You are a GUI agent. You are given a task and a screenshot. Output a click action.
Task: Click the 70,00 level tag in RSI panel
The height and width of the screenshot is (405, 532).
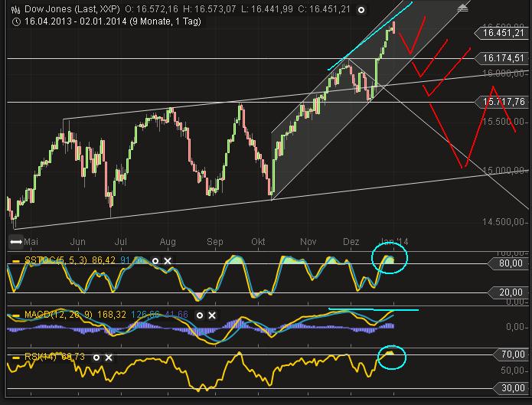510,354
